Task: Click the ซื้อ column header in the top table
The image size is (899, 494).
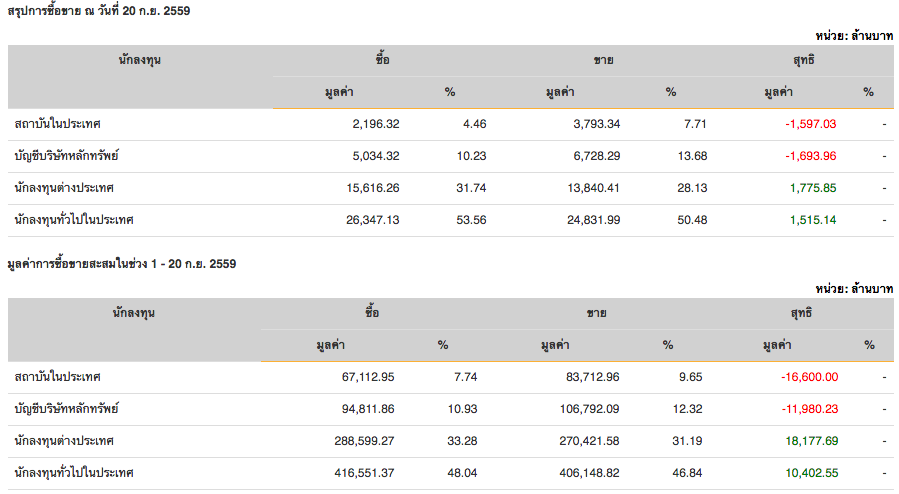Action: coord(382,60)
